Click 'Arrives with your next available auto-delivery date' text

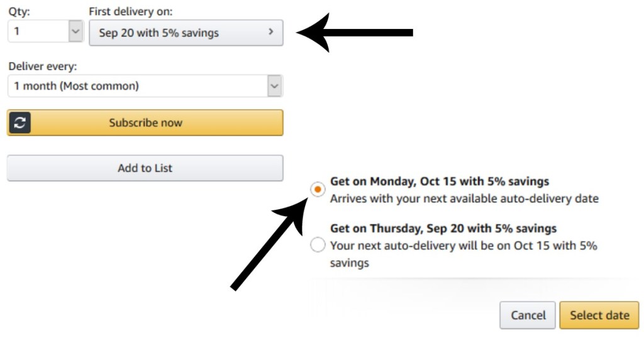pyautogui.click(x=464, y=199)
